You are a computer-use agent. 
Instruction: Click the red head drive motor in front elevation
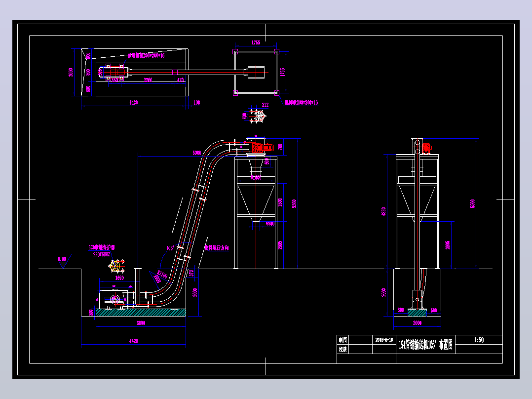[263, 147]
